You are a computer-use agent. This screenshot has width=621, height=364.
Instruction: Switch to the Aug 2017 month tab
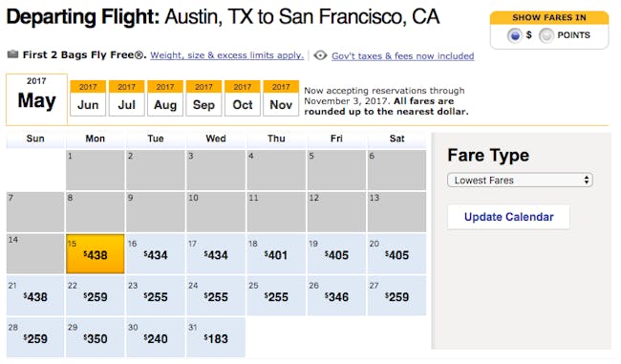click(x=165, y=98)
